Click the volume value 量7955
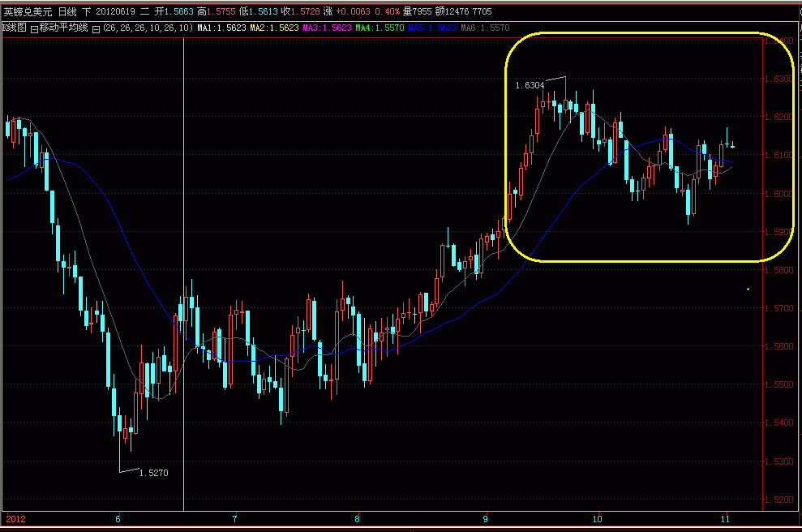This screenshot has height=532, width=802. coord(417,11)
